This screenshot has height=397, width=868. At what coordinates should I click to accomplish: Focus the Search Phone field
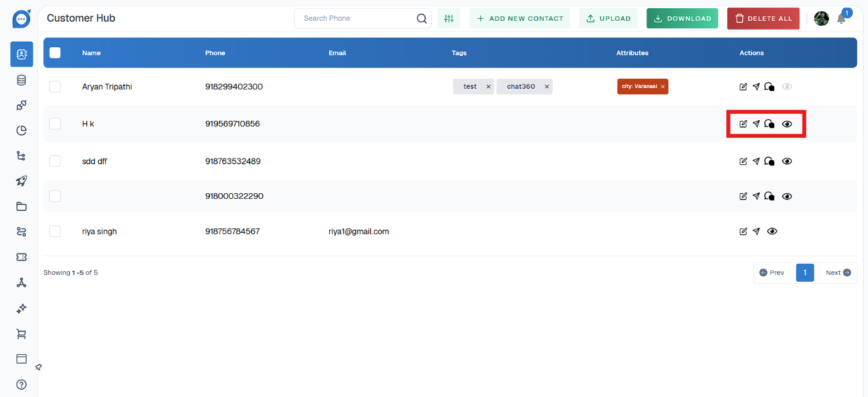click(x=356, y=19)
